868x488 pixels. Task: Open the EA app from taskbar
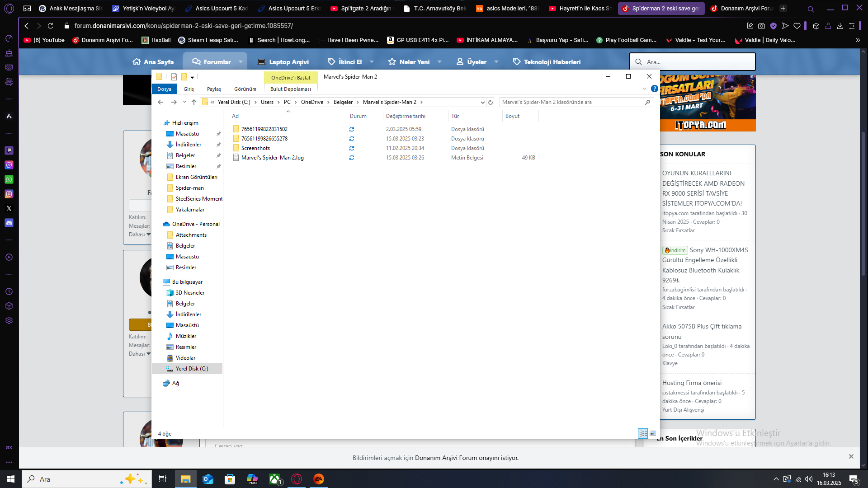[x=319, y=479]
